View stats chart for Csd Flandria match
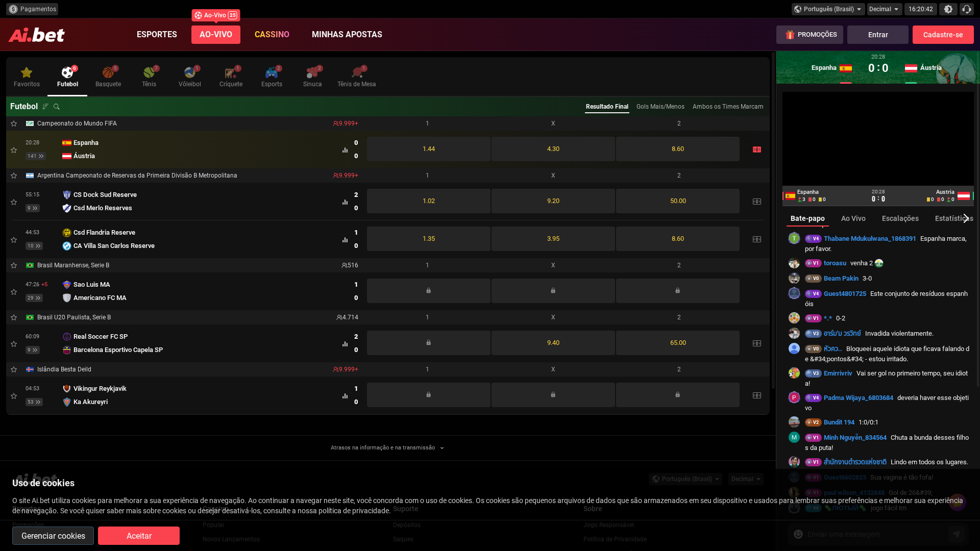 click(x=345, y=240)
